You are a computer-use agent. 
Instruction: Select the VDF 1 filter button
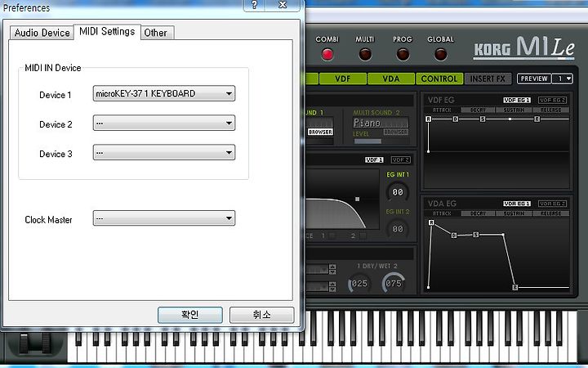point(374,160)
